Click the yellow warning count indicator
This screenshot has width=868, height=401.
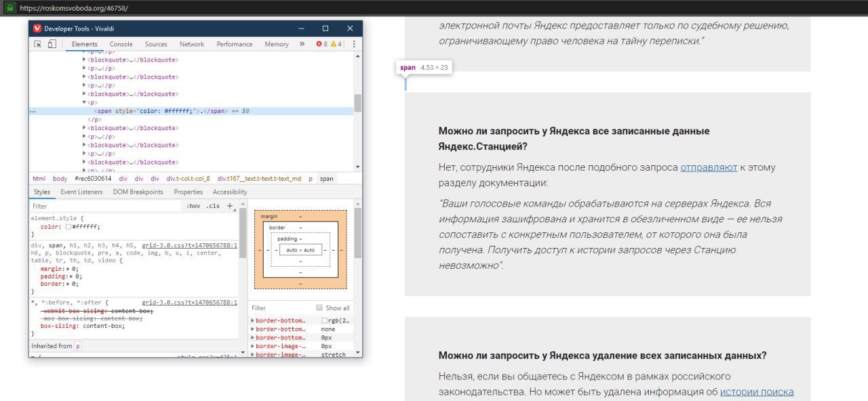pos(336,44)
